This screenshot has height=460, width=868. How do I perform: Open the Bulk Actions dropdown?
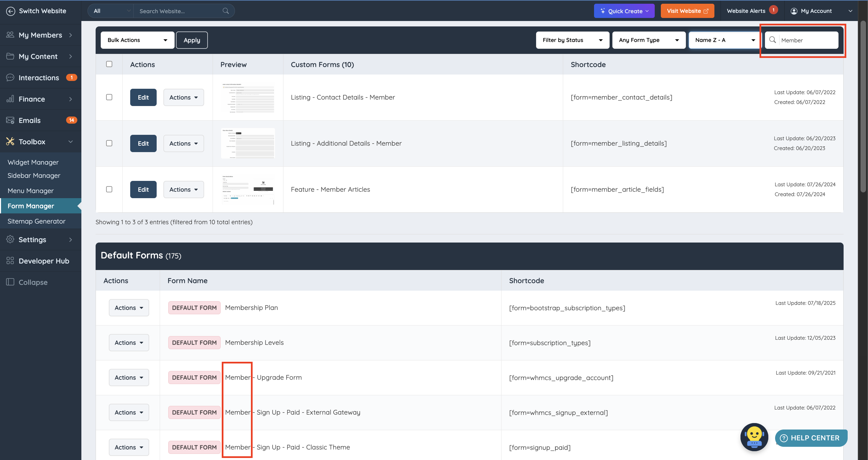[137, 40]
